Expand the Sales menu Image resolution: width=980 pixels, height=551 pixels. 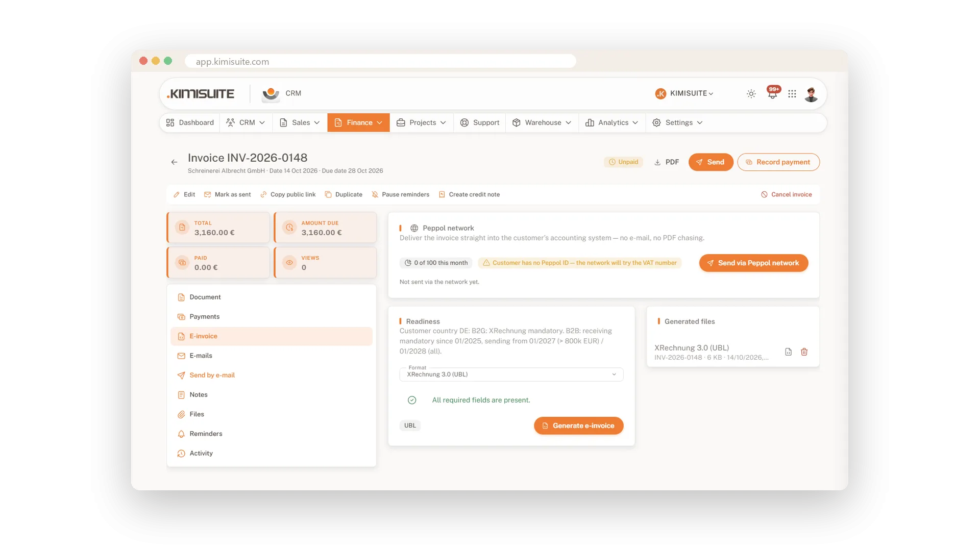[x=300, y=122]
